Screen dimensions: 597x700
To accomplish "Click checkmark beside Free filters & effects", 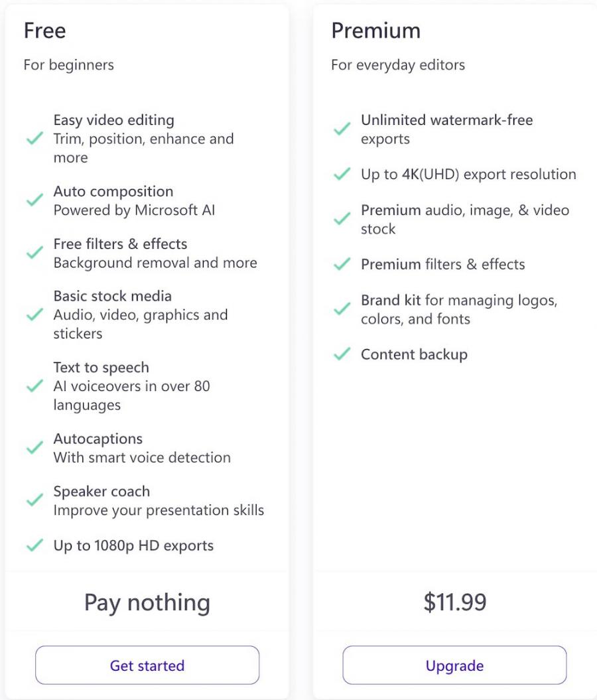I will tap(34, 253).
